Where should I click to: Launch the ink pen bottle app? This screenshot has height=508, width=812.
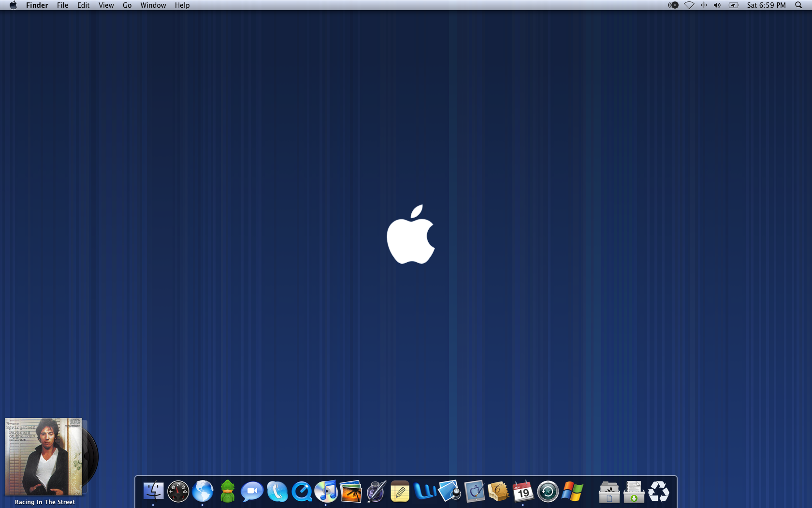(376, 492)
